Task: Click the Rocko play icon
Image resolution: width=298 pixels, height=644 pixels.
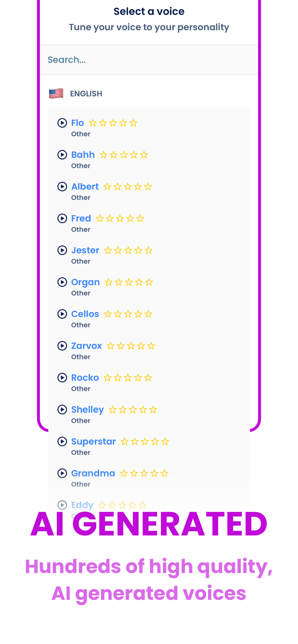Action: [x=62, y=378]
